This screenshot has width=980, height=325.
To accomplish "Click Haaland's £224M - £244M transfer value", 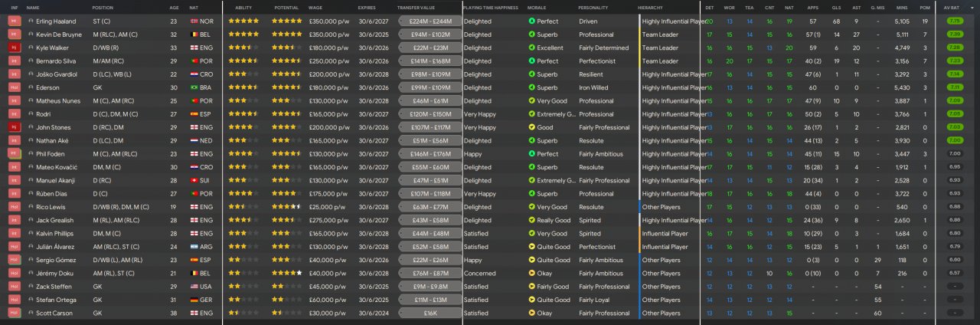I will click(x=430, y=21).
